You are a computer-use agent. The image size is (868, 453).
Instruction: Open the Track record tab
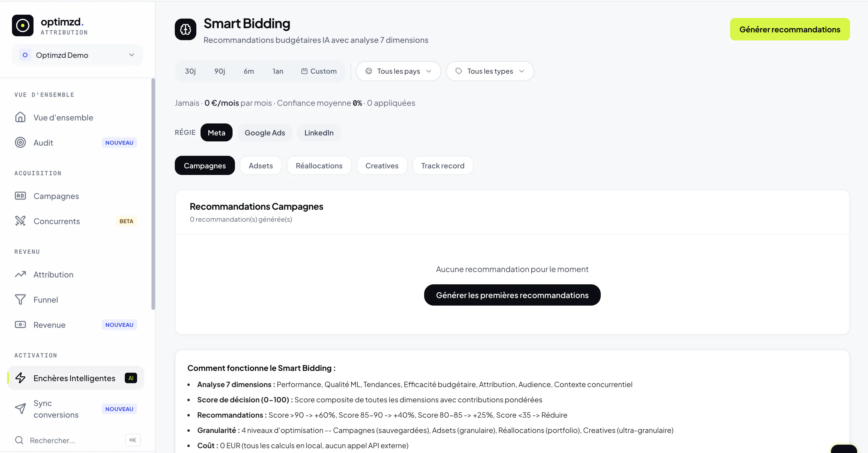(x=442, y=166)
